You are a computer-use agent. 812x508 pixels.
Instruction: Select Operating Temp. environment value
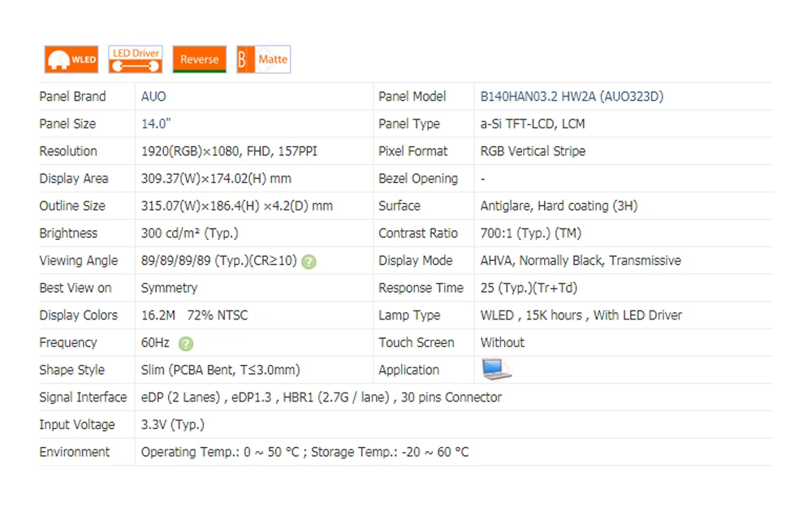(304, 452)
